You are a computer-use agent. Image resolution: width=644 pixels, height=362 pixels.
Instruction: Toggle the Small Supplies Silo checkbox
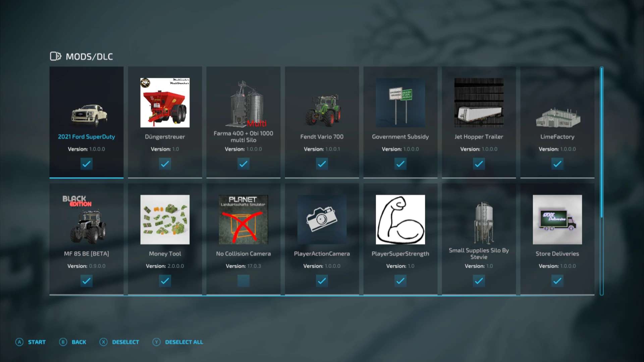[479, 281]
